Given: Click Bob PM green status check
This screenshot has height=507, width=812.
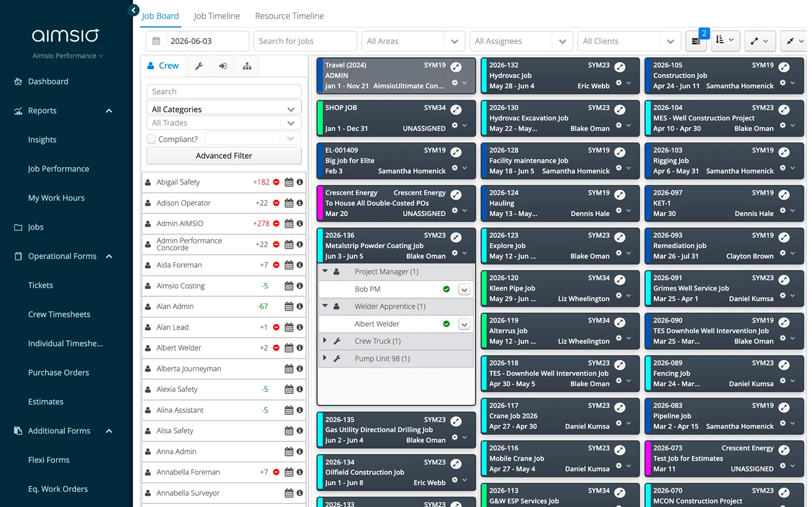Looking at the screenshot, I should 446,289.
